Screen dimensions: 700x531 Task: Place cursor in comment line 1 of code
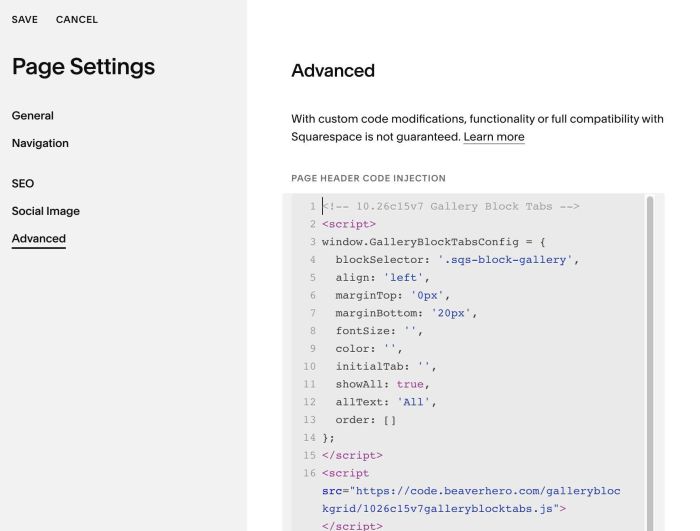point(450,206)
